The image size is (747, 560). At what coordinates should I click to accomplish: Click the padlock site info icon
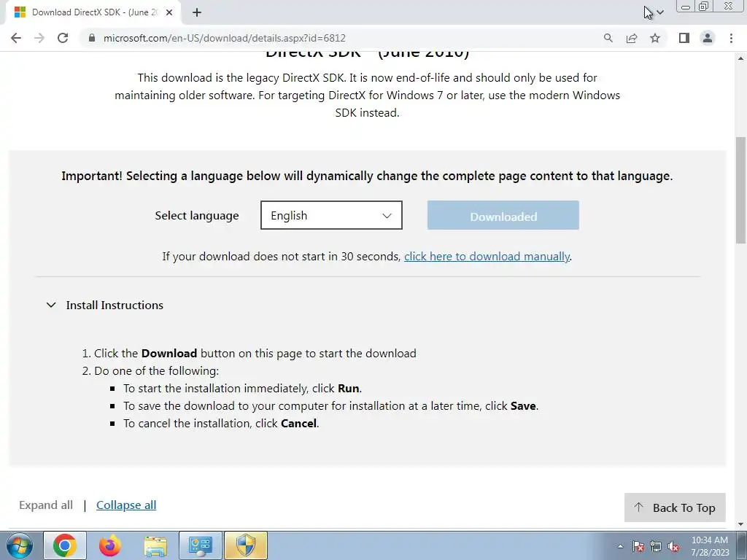(x=92, y=38)
